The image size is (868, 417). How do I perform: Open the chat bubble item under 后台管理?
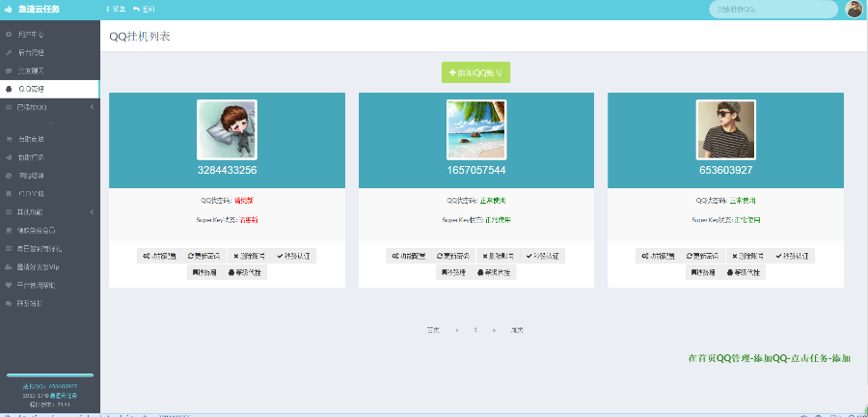click(50, 70)
